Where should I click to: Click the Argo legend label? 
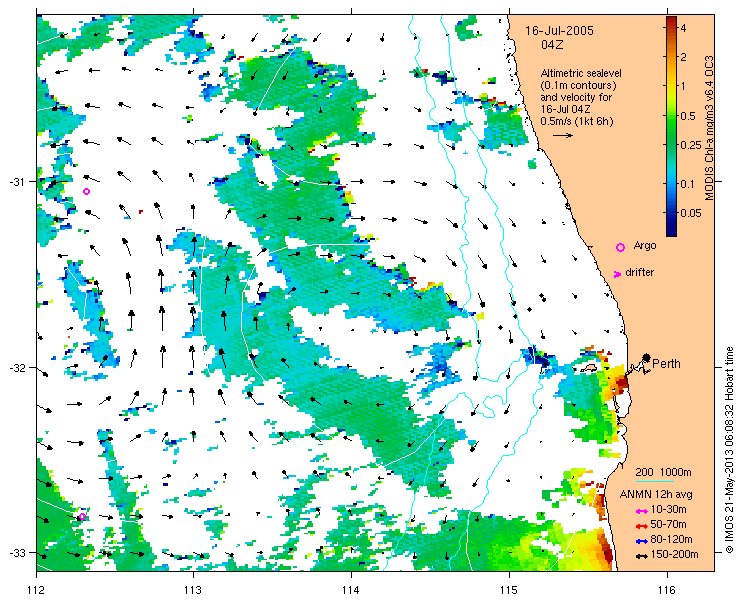point(645,245)
